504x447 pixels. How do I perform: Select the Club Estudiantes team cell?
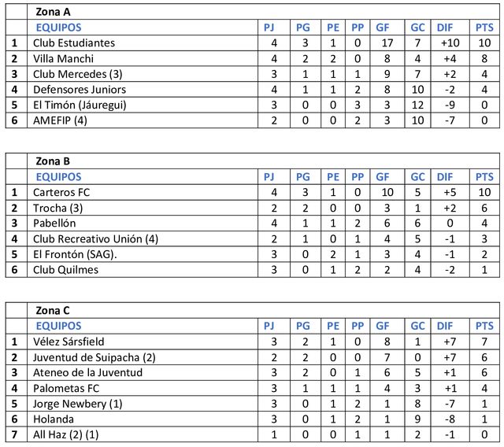click(x=74, y=42)
